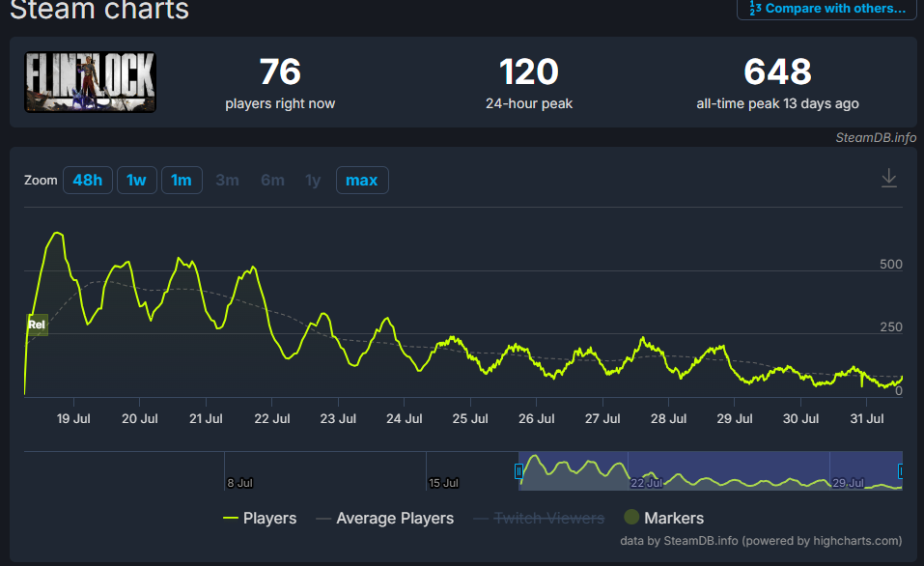Click the 8 Jul navigator label
Image resolution: width=924 pixels, height=566 pixels.
239,483
